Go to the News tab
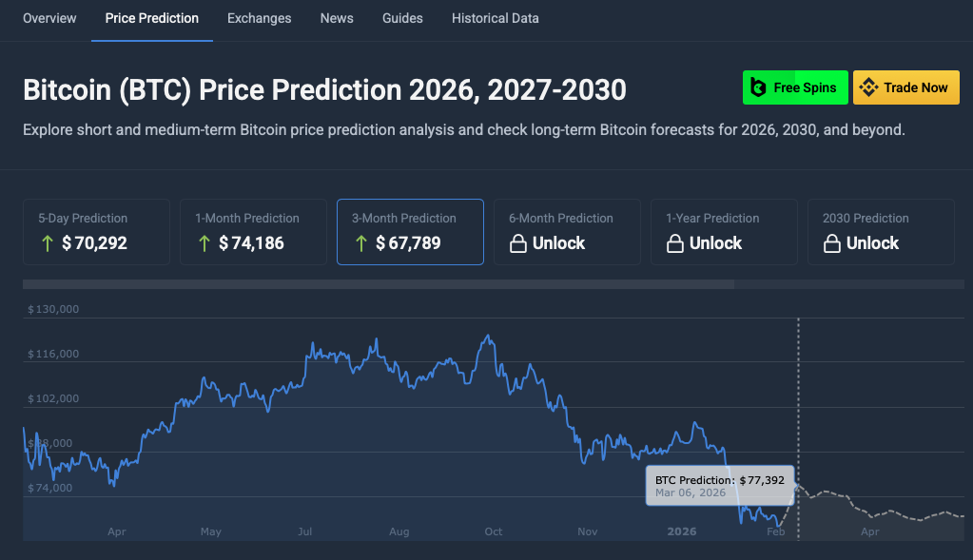This screenshot has width=973, height=560. (336, 18)
